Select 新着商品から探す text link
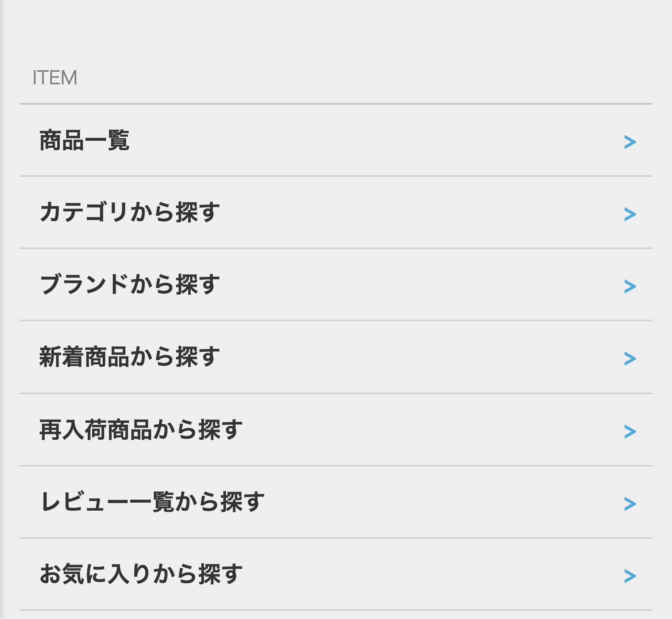This screenshot has width=672, height=619. point(130,357)
